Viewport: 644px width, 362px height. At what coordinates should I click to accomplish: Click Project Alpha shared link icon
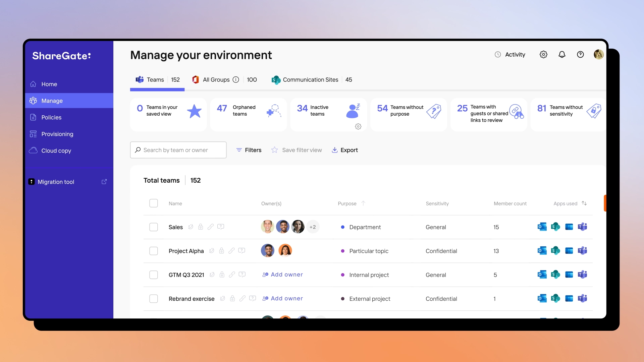pyautogui.click(x=231, y=250)
